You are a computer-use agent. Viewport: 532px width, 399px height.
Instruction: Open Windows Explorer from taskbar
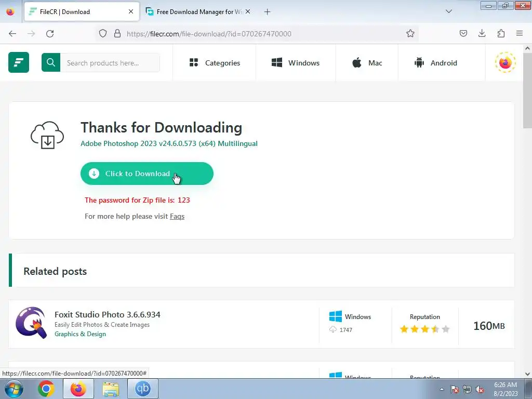coord(111,389)
